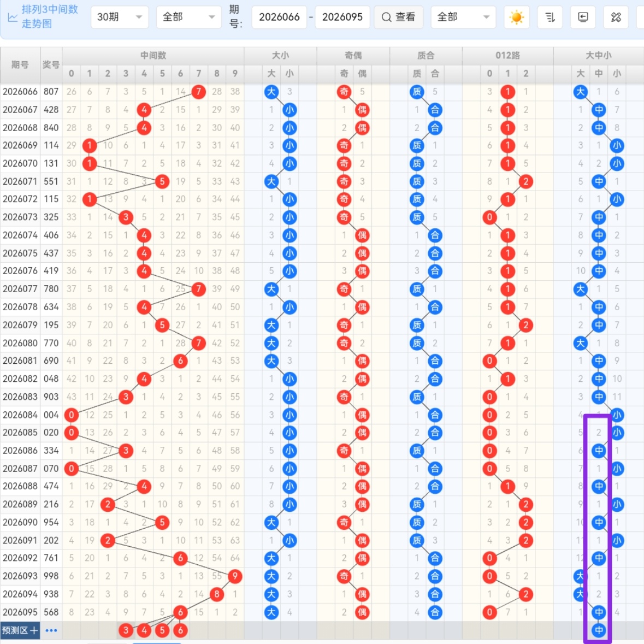The height and width of the screenshot is (644, 644).
Task: Click the 预测区 add row button
Action: point(20,630)
